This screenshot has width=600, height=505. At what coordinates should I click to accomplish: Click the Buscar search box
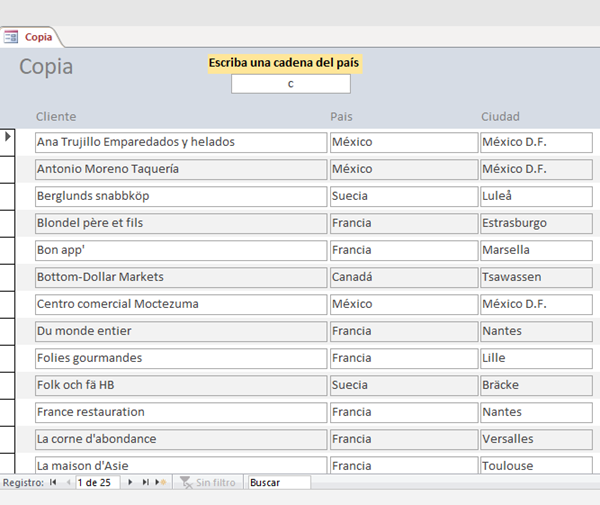click(279, 483)
